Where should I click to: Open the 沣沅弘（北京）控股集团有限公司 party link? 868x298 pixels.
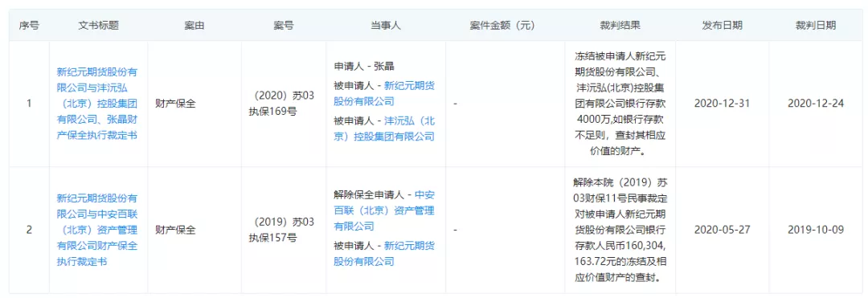(385, 129)
